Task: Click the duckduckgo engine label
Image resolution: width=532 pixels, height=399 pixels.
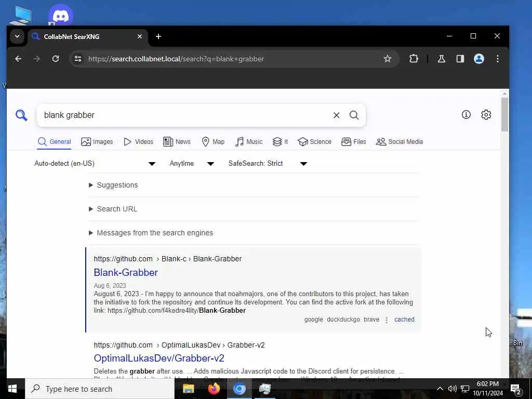Action: [x=343, y=320]
